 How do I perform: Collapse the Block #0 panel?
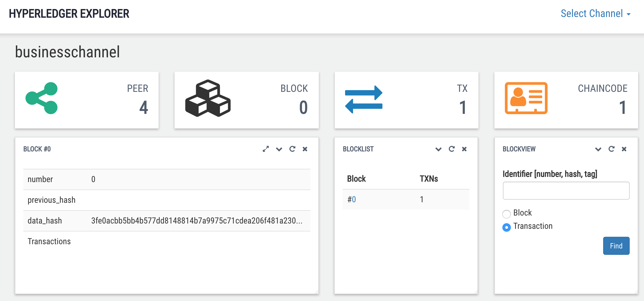(x=279, y=149)
